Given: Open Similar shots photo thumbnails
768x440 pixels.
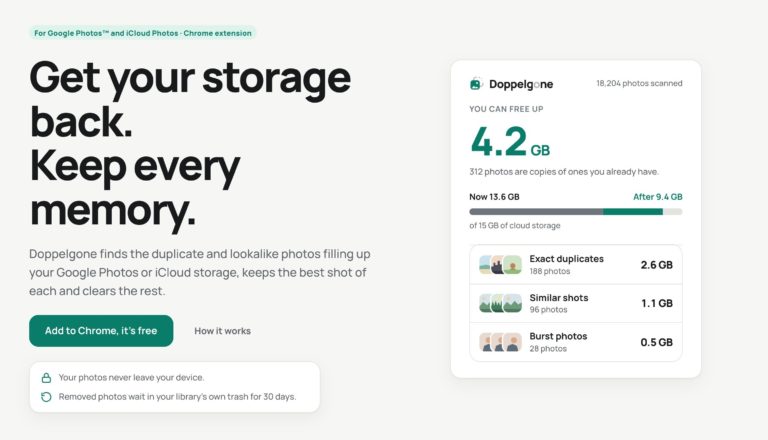Looking at the screenshot, I should click(500, 303).
